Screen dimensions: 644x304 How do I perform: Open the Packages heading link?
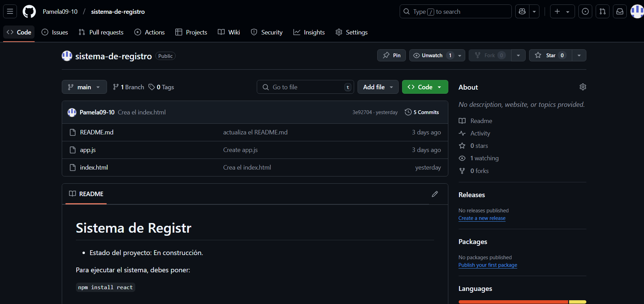tap(473, 242)
